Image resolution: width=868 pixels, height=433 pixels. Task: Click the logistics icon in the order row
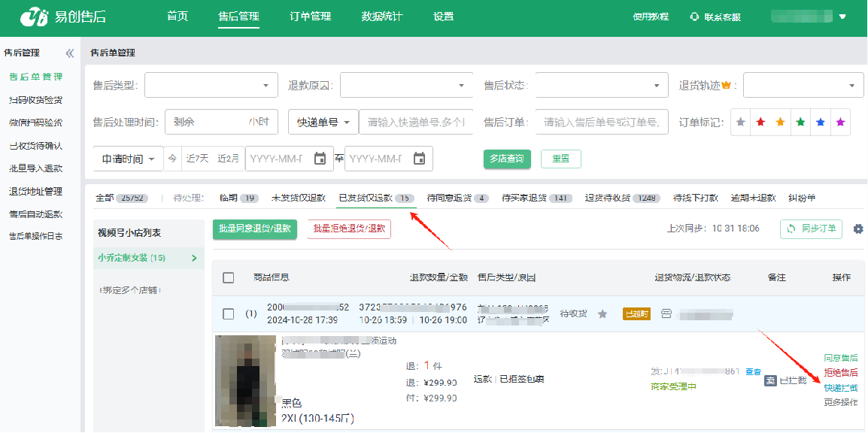[x=666, y=314]
